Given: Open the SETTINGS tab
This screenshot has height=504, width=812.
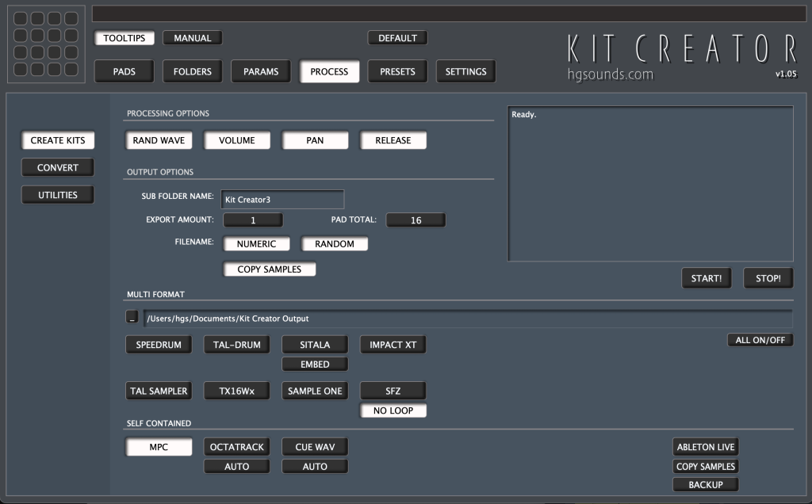Looking at the screenshot, I should (465, 71).
